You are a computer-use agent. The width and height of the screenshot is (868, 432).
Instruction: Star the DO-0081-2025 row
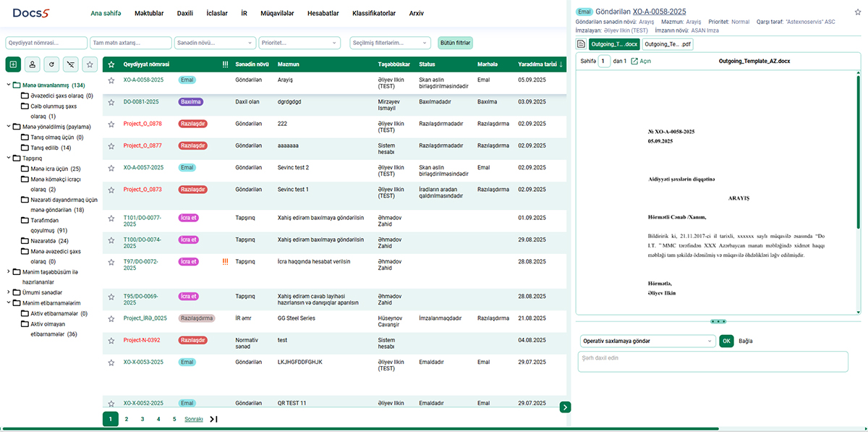click(x=111, y=103)
